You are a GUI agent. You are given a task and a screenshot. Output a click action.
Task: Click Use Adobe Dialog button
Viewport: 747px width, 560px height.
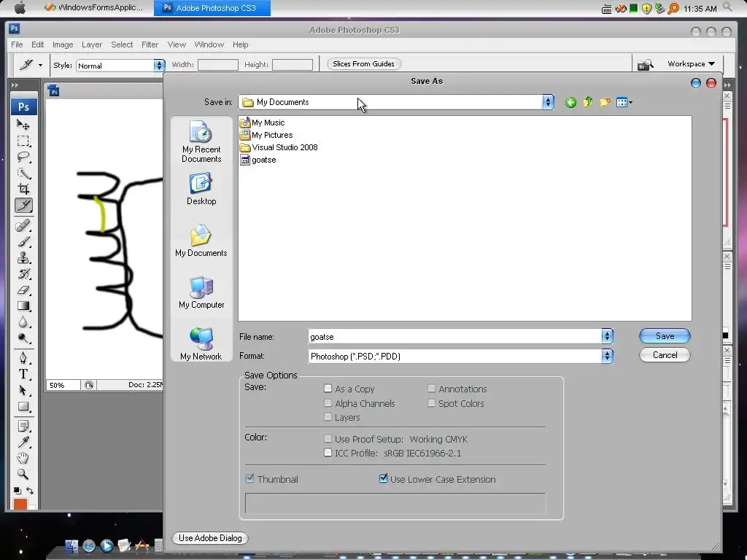tap(210, 538)
